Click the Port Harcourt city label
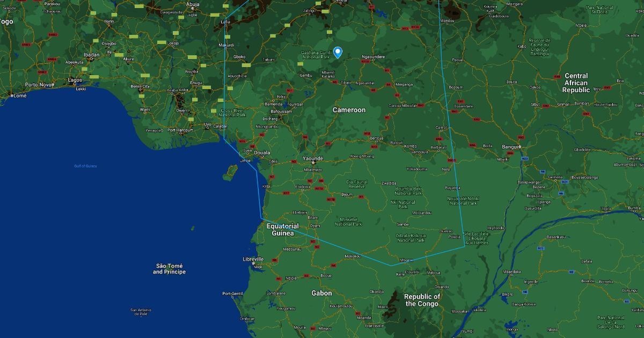Screen dimensions: 644x338 click(179, 130)
